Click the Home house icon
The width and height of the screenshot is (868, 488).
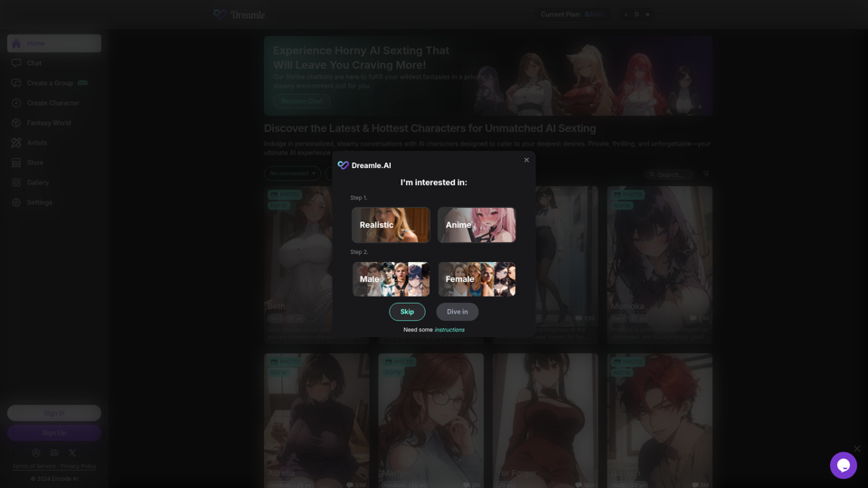16,43
